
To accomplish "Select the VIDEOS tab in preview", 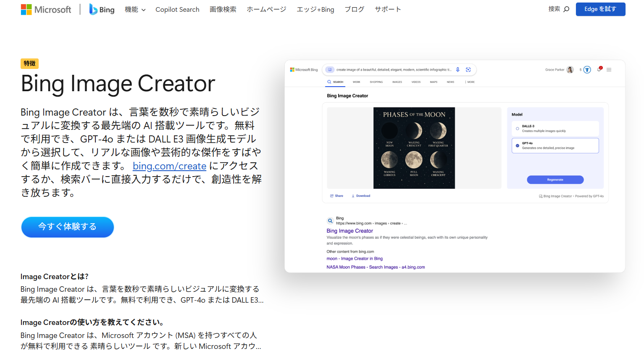I will pyautogui.click(x=416, y=82).
